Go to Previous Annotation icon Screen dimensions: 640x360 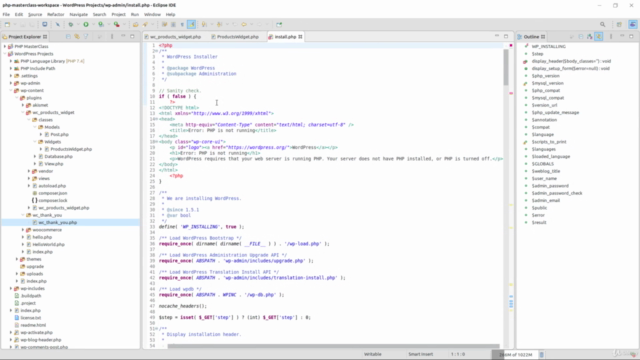pyautogui.click(x=220, y=24)
